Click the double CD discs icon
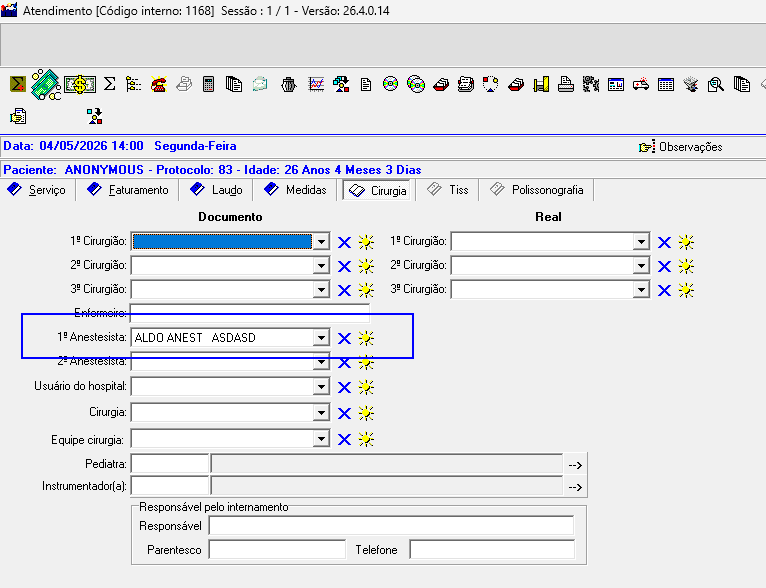This screenshot has width=766, height=588. (416, 84)
